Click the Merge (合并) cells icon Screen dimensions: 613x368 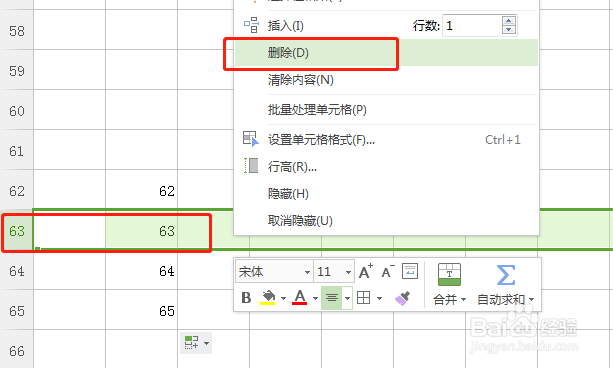(449, 275)
